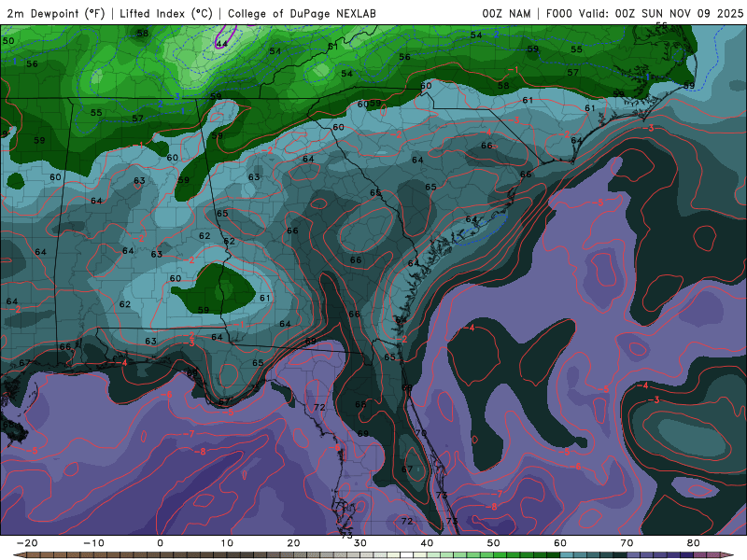Click the 40 colorbar scale label
Image resolution: width=747 pixels, height=560 pixels.
pyautogui.click(x=427, y=543)
